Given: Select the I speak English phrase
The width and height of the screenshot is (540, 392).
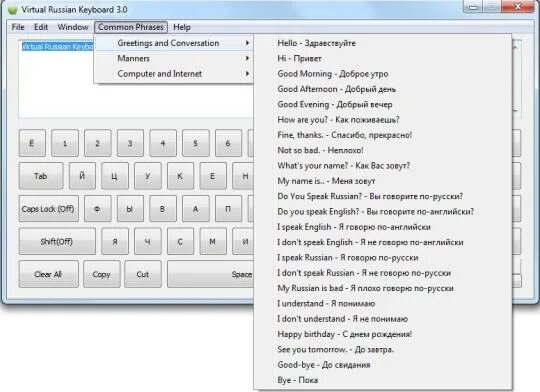Looking at the screenshot, I should pyautogui.click(x=382, y=227).
